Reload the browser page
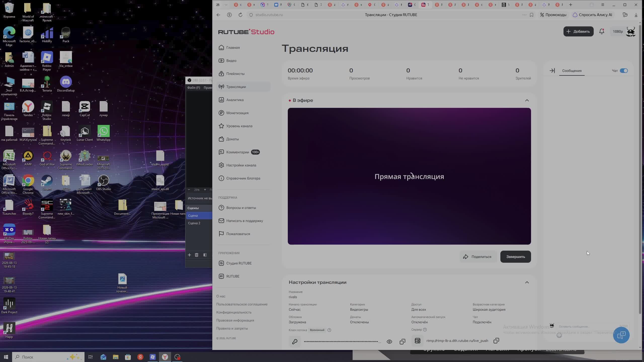644x362 pixels. (240, 15)
